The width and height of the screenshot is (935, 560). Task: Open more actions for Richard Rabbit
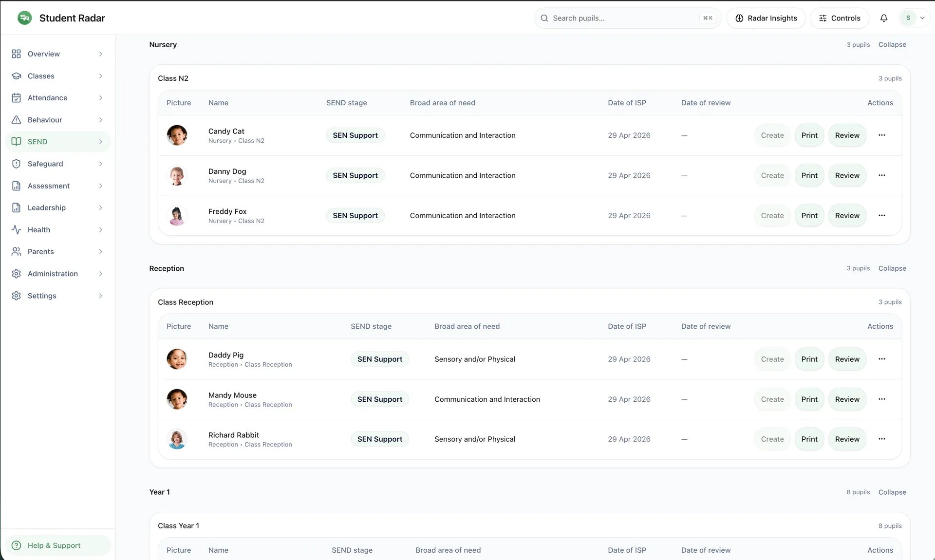(882, 439)
